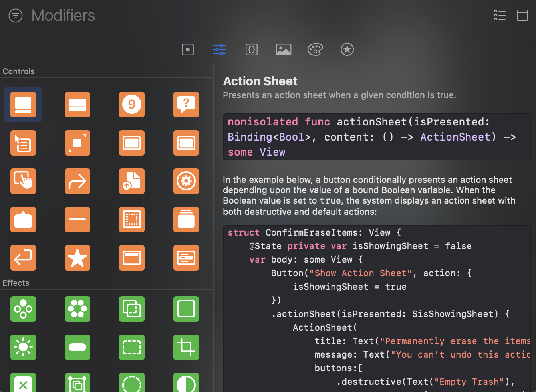The width and height of the screenshot is (536, 392).
Task: Select the horizontal line modifier icon
Action: click(x=77, y=220)
